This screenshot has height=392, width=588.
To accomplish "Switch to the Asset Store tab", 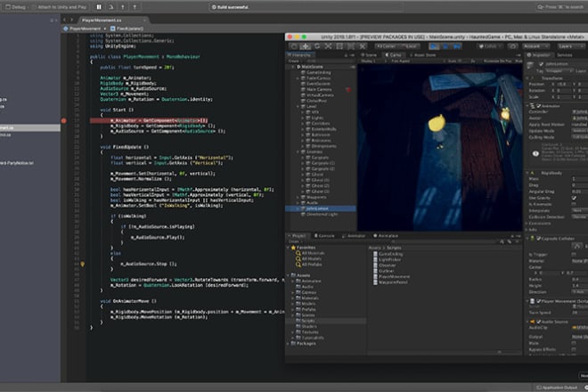I will 422,55.
